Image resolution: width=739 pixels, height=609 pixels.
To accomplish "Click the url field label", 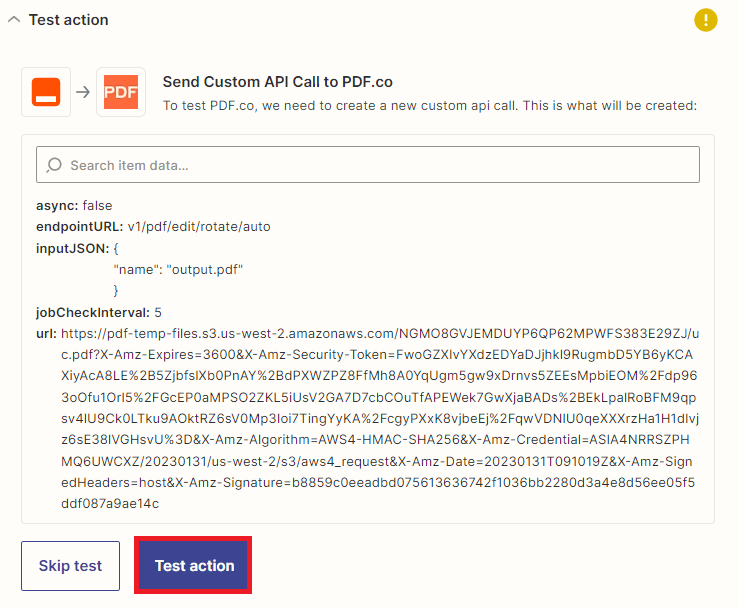I will tap(46, 333).
